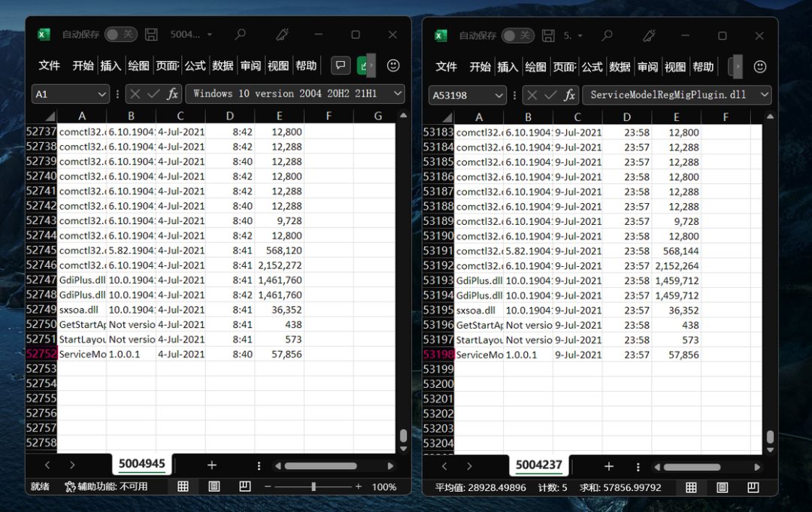Open the 插入 tab in left window
The width and height of the screenshot is (812, 512).
[x=111, y=65]
